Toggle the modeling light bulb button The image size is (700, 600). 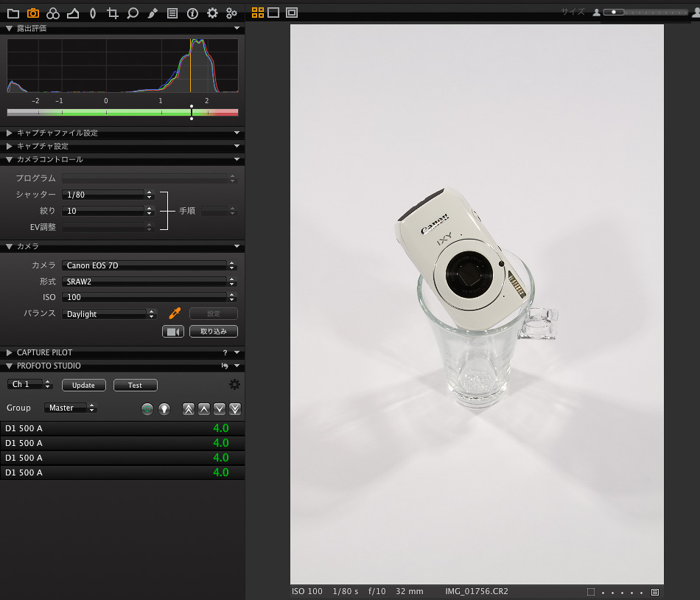(164, 408)
